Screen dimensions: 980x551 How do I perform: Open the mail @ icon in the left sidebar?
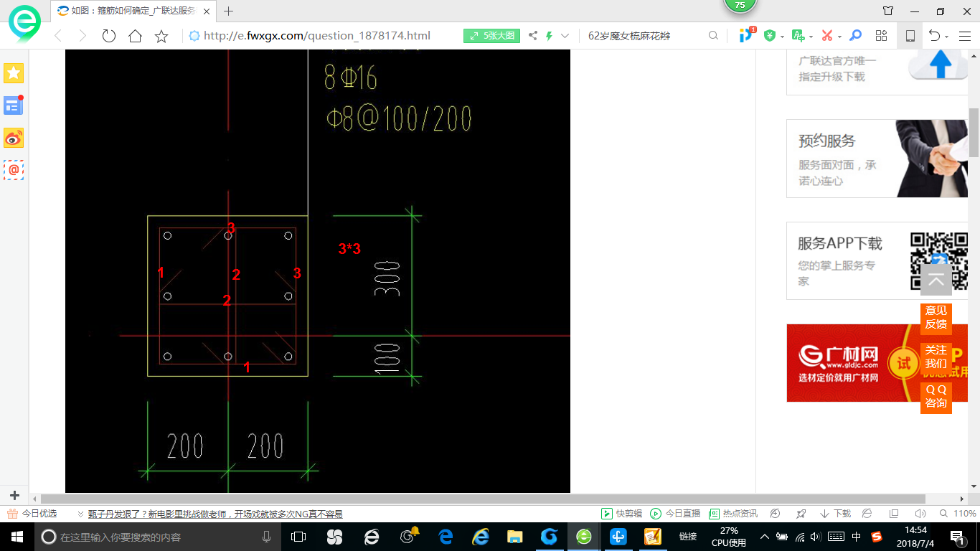point(14,170)
